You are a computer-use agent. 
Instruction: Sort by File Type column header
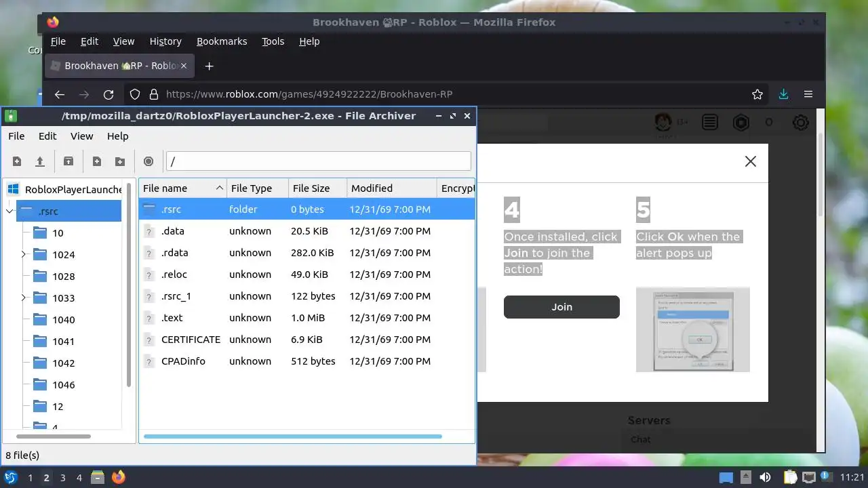pyautogui.click(x=257, y=188)
